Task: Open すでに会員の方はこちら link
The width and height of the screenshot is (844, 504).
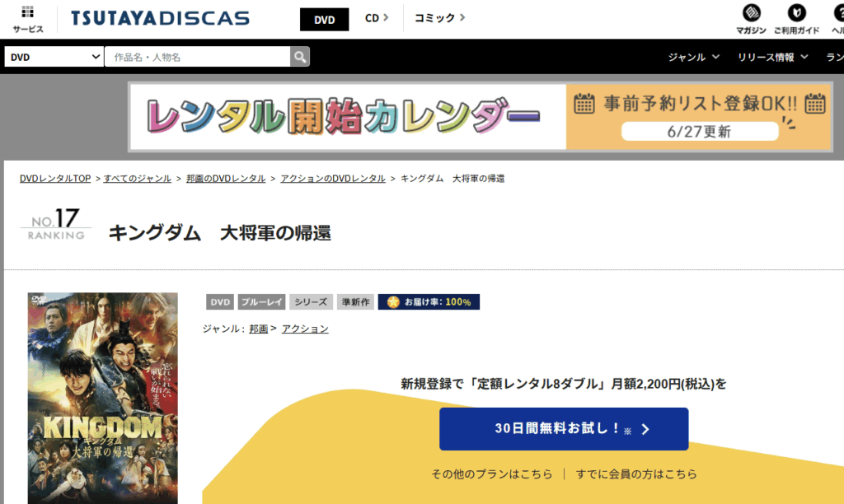Action: click(636, 474)
